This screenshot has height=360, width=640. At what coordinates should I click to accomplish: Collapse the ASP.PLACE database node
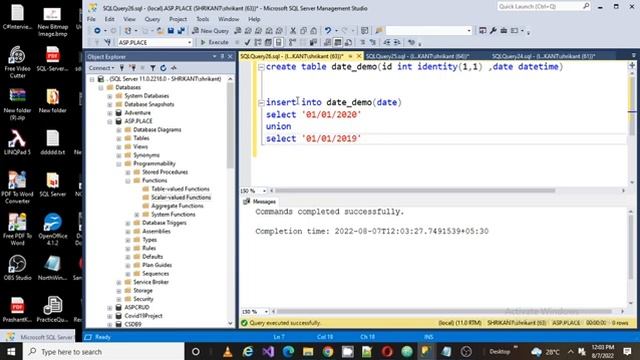110,121
